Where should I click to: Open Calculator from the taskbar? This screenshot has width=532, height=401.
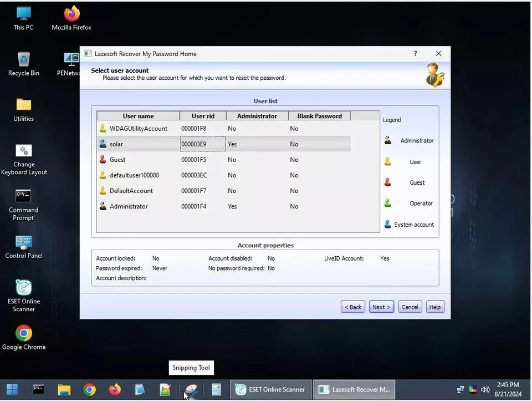point(216,390)
